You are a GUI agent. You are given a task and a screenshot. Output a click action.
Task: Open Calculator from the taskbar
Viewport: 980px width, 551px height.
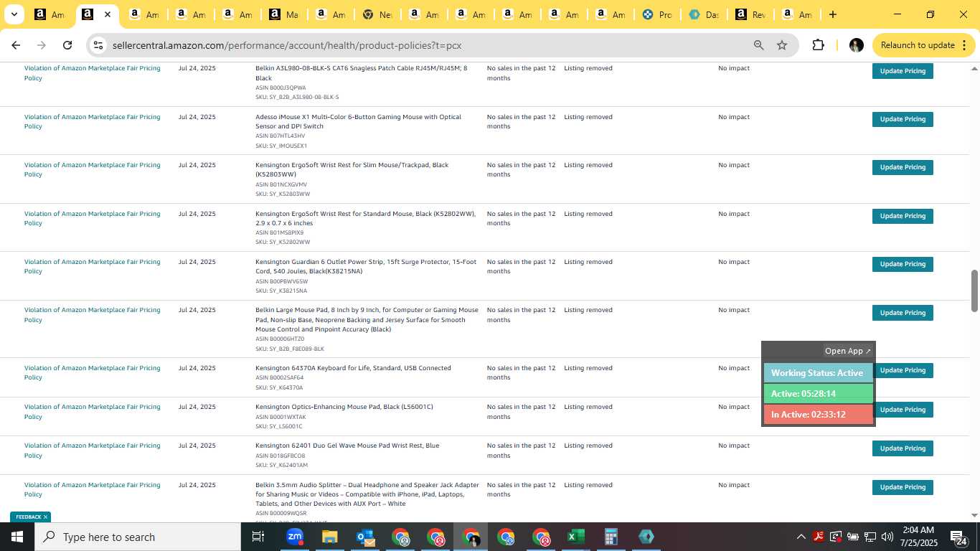(x=611, y=537)
